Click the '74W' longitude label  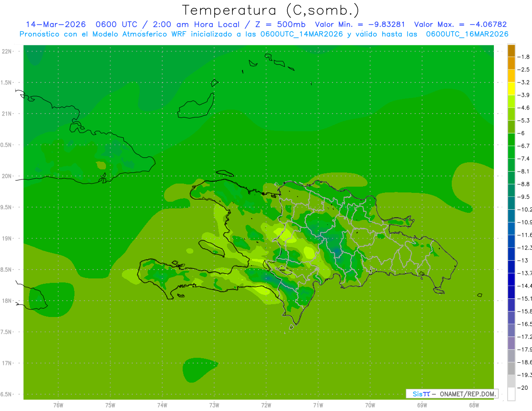(x=162, y=405)
